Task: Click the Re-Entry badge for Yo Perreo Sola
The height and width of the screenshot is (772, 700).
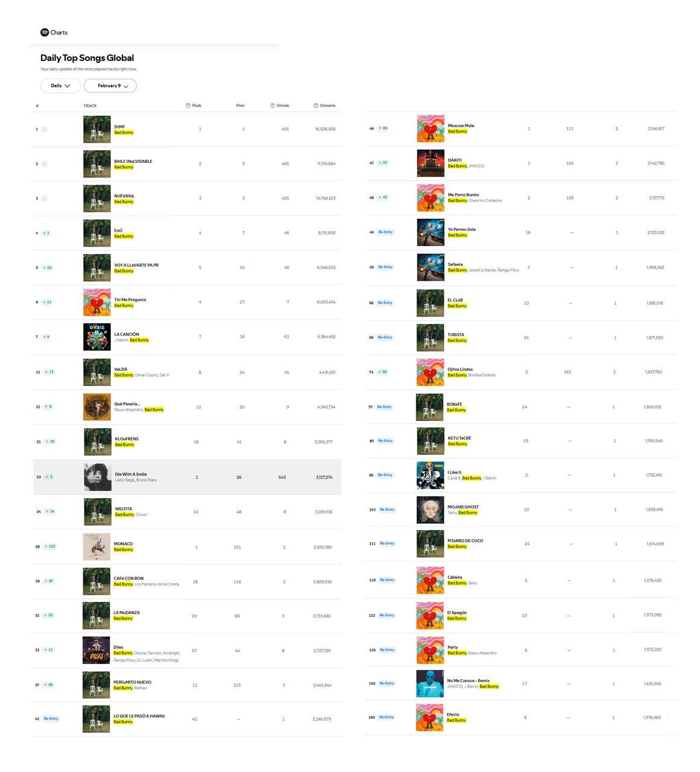Action: coord(385,232)
